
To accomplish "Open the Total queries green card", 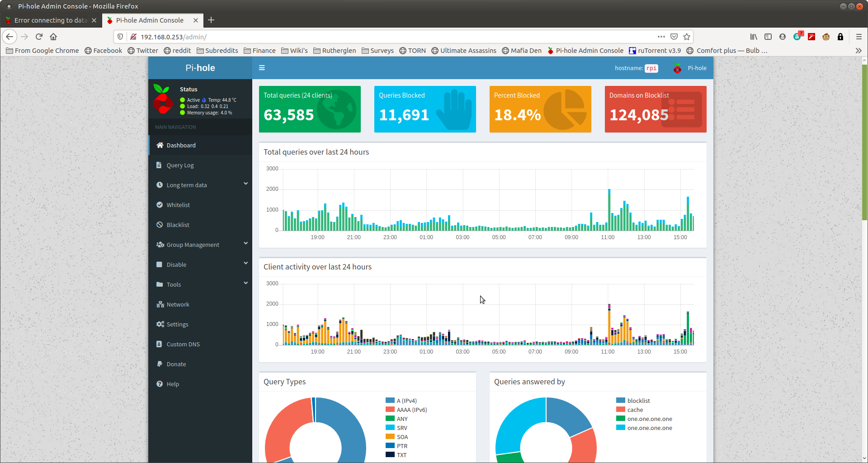I will [310, 109].
